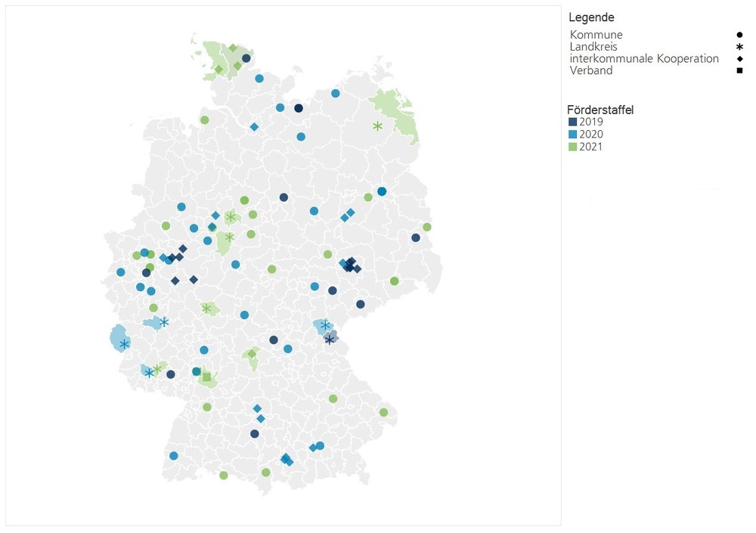This screenshot has width=756, height=533.
Task: Click the Verband square symbol in legend
Action: [739, 70]
